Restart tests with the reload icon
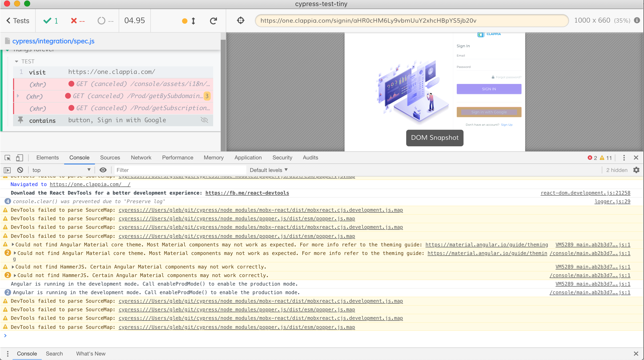 [213, 21]
